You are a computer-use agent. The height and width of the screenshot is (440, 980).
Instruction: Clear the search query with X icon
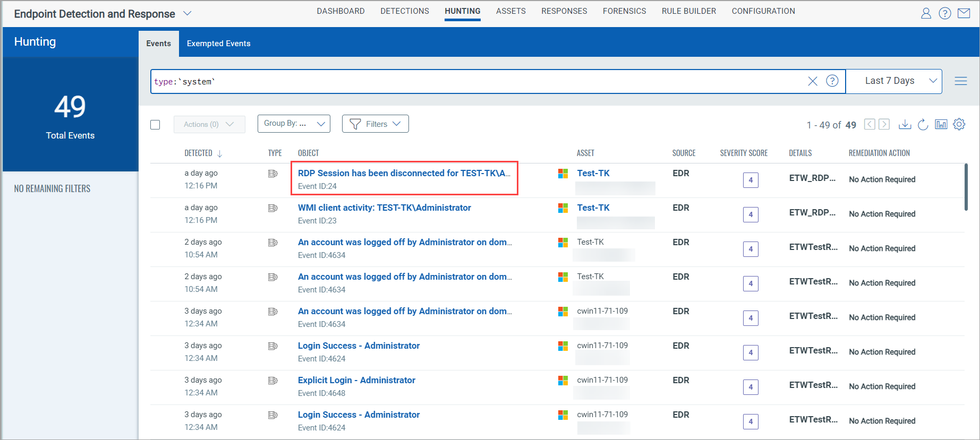coord(812,81)
